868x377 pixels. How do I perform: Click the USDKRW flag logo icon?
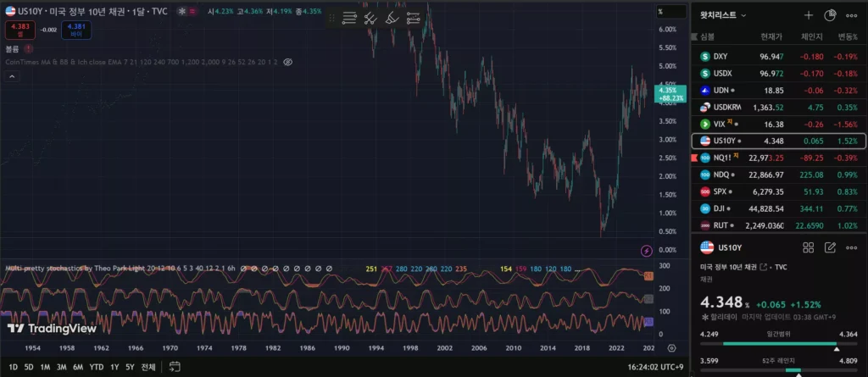[x=705, y=108]
